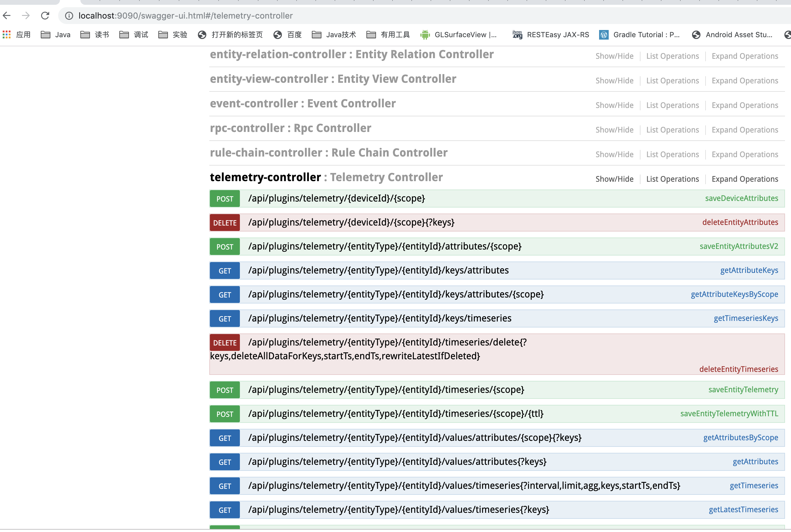Toggle Show/Hide for rule-chain-controller
This screenshot has height=532, width=791.
click(x=614, y=154)
